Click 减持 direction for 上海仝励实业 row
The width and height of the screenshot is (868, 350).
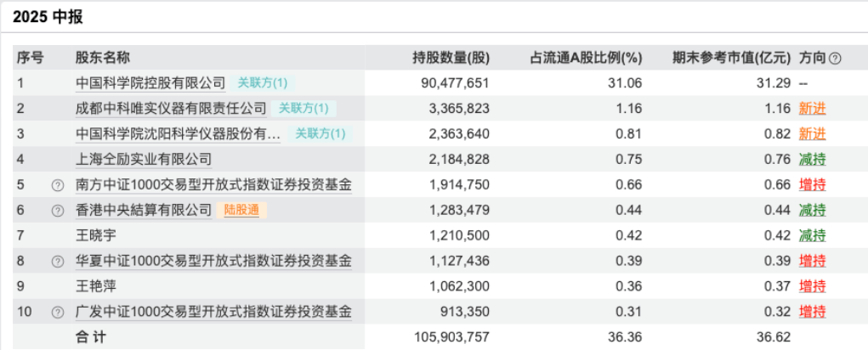pyautogui.click(x=812, y=160)
